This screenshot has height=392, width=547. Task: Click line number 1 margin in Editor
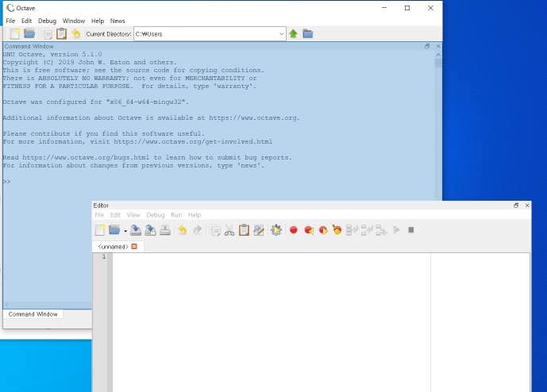tap(104, 257)
